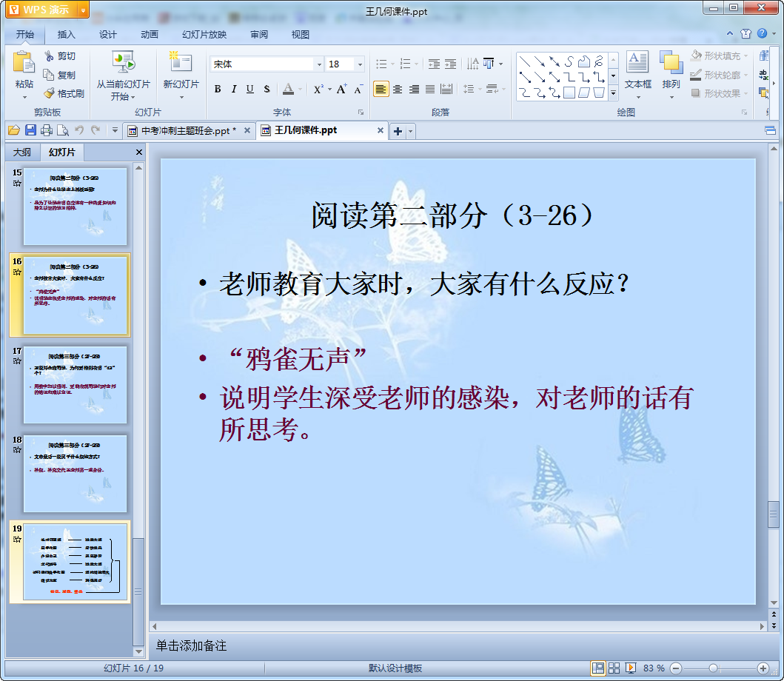Viewport: 784px width, 681px height.
Task: Click the bulleted list icon
Action: click(381, 64)
